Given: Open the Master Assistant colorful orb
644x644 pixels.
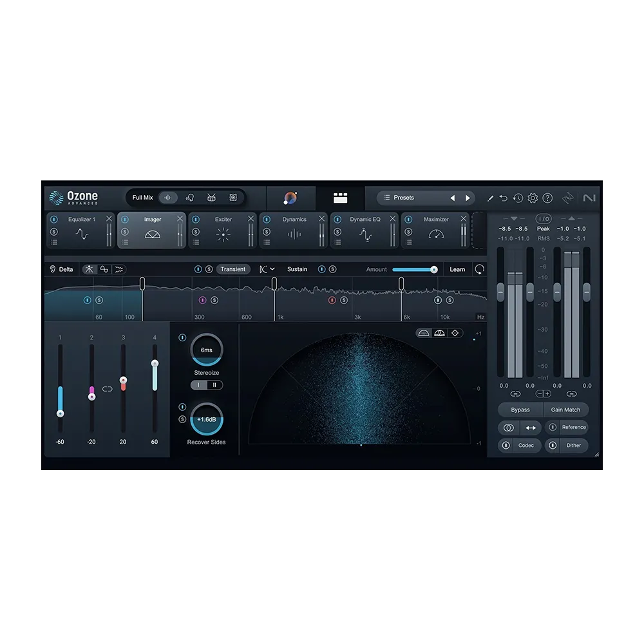Looking at the screenshot, I should tap(290, 198).
